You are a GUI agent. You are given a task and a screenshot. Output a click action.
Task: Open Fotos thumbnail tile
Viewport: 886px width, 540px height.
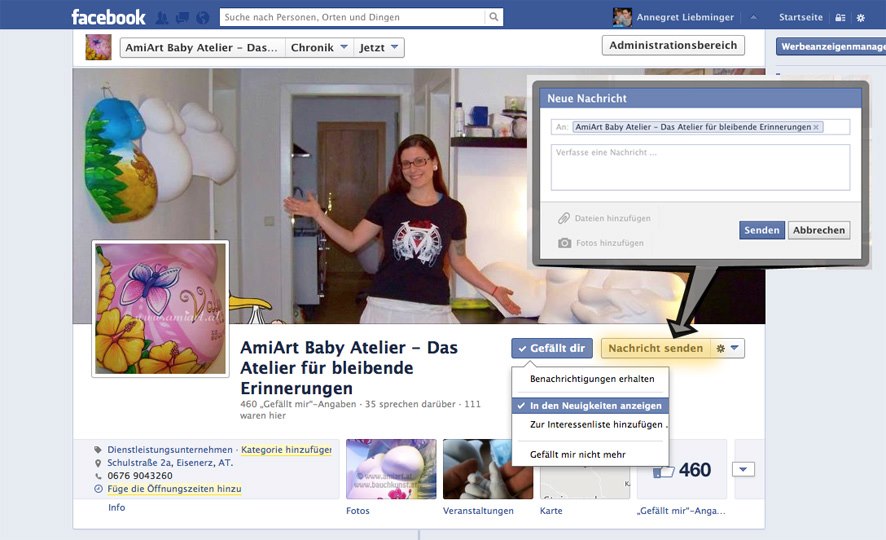(x=391, y=469)
